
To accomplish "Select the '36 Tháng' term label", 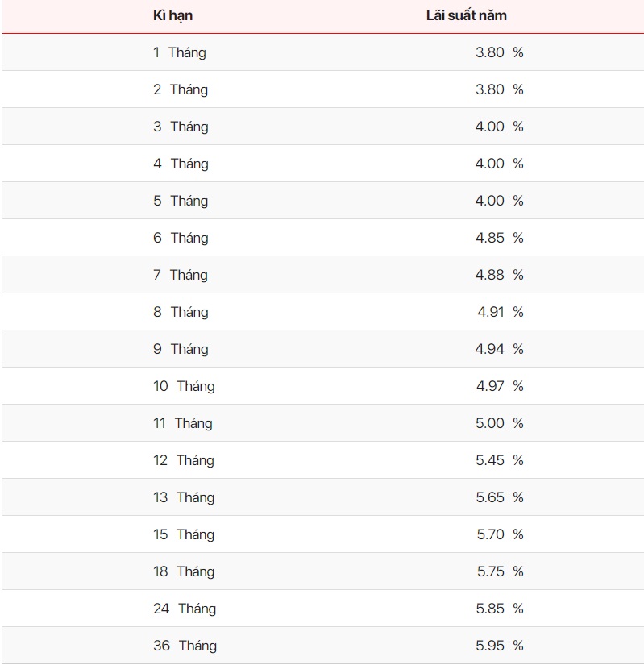I will pyautogui.click(x=185, y=646).
